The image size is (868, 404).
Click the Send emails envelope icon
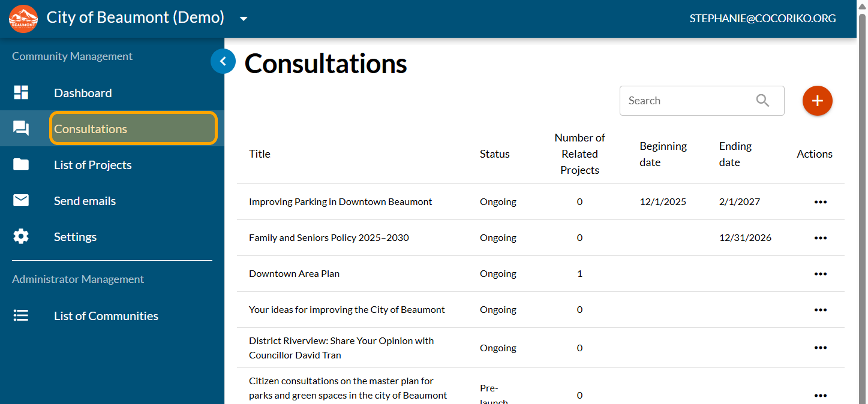coord(21,200)
